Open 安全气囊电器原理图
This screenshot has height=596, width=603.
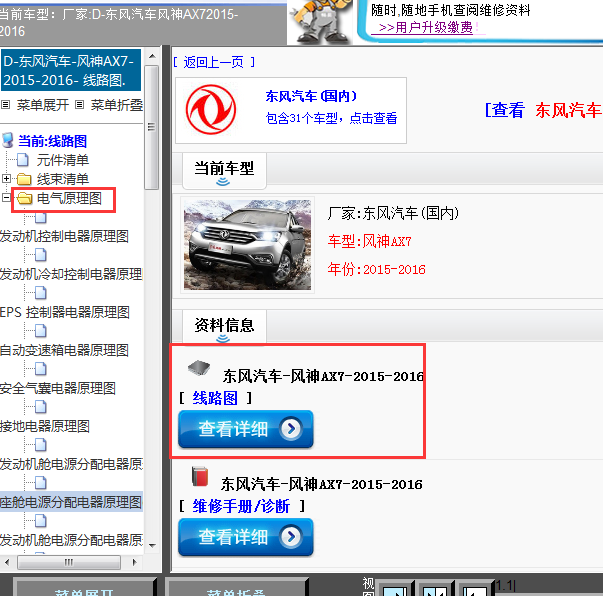pos(58,388)
